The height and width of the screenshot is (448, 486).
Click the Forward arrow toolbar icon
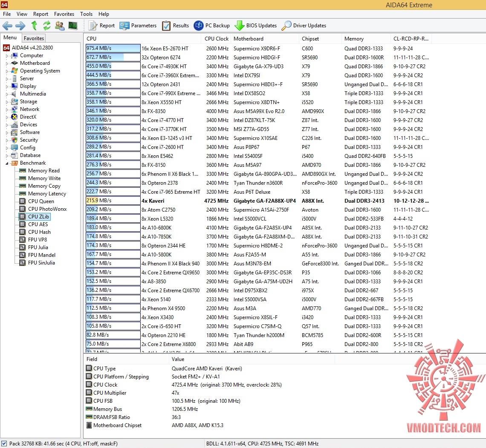click(x=20, y=26)
